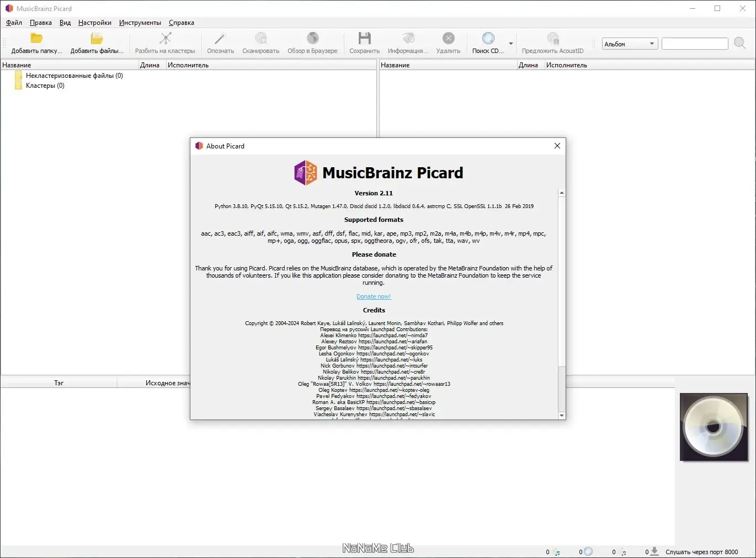Click the 'Credits' heading
Viewport: 756px width, 558px height.
click(374, 310)
